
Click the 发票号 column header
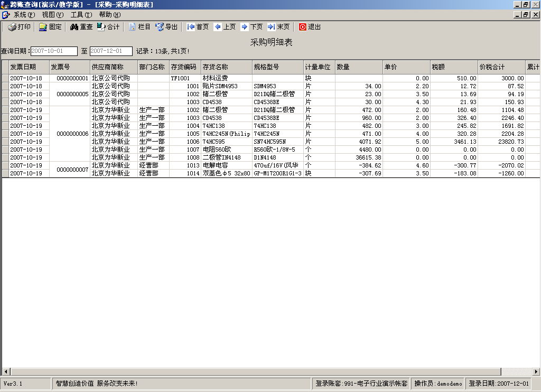(70, 67)
